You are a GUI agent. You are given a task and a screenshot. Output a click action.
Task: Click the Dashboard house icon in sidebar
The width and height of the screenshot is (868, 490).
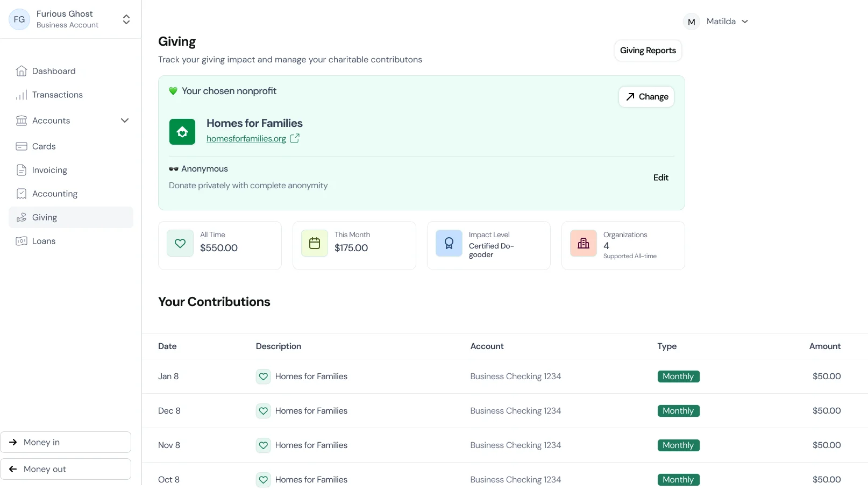point(22,71)
